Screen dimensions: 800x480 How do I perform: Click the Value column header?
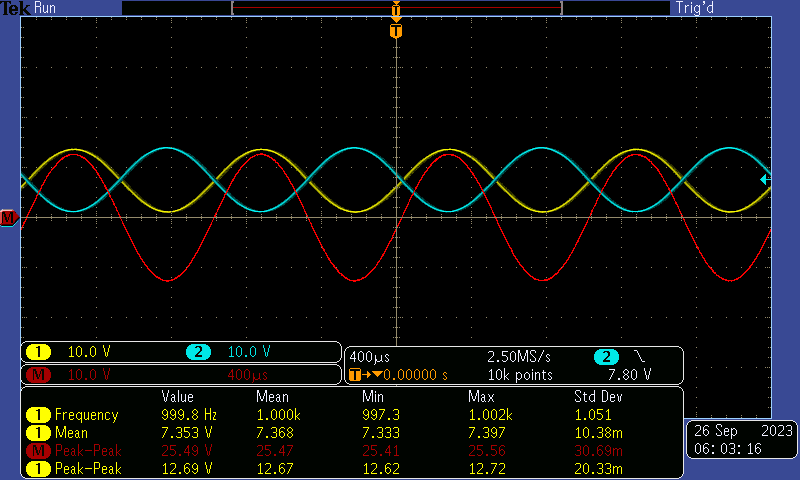coord(178,397)
